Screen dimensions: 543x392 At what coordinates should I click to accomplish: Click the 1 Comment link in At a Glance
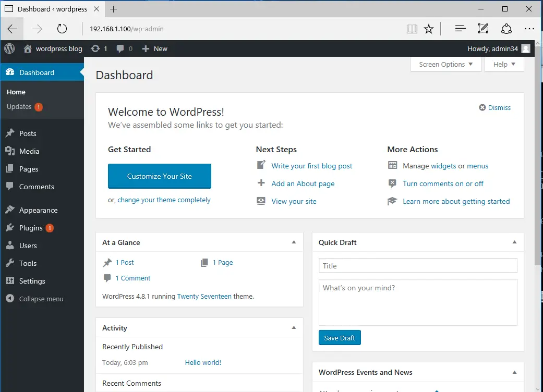coord(132,278)
